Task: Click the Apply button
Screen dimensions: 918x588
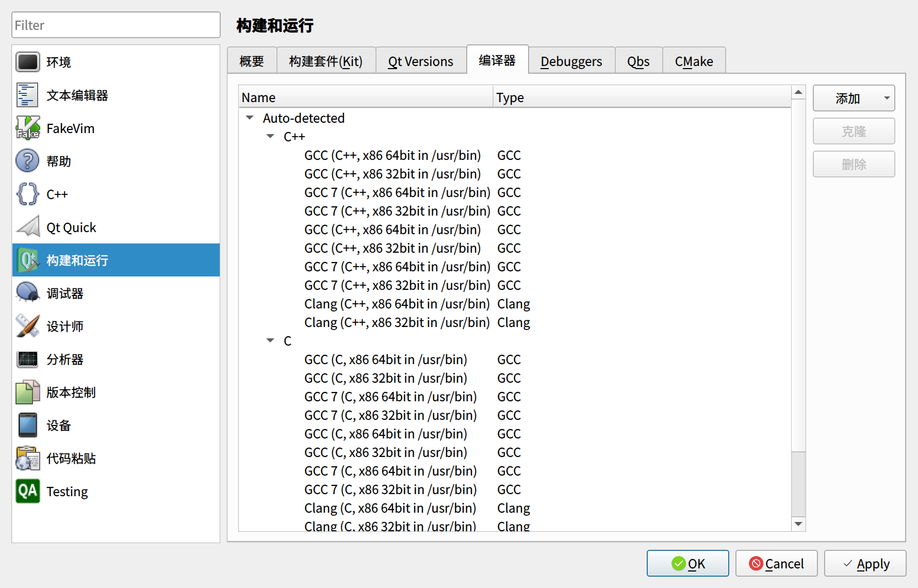Action: tap(865, 563)
